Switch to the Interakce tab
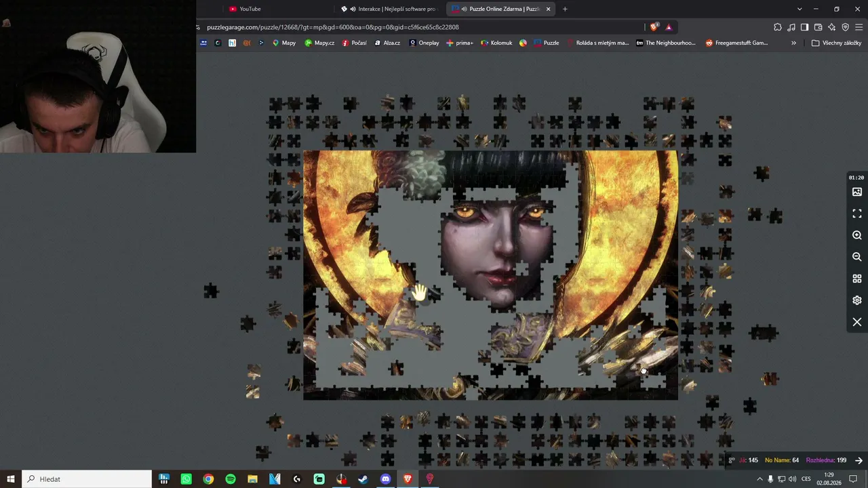This screenshot has width=868, height=488. click(390, 9)
